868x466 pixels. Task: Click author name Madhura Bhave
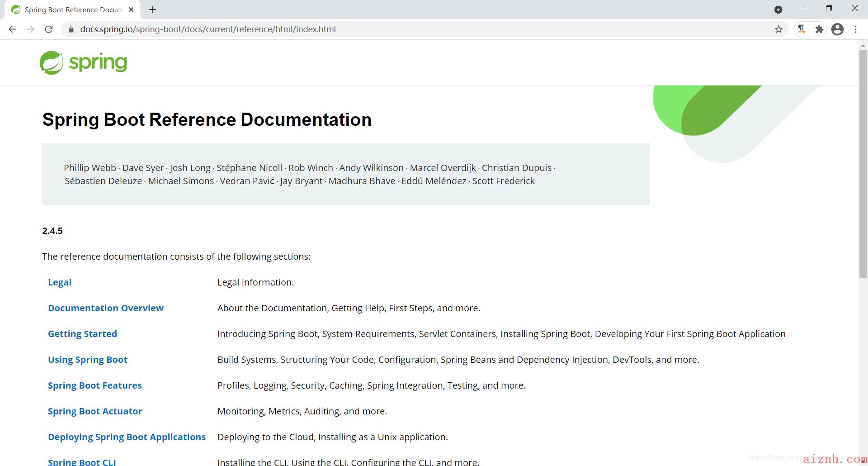(x=362, y=181)
